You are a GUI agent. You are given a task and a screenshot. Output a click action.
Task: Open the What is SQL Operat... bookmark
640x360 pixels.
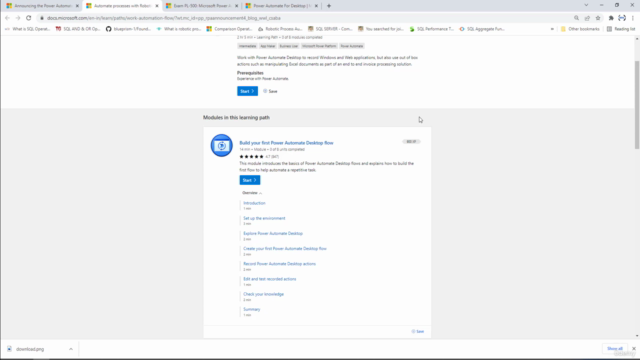[x=27, y=29]
